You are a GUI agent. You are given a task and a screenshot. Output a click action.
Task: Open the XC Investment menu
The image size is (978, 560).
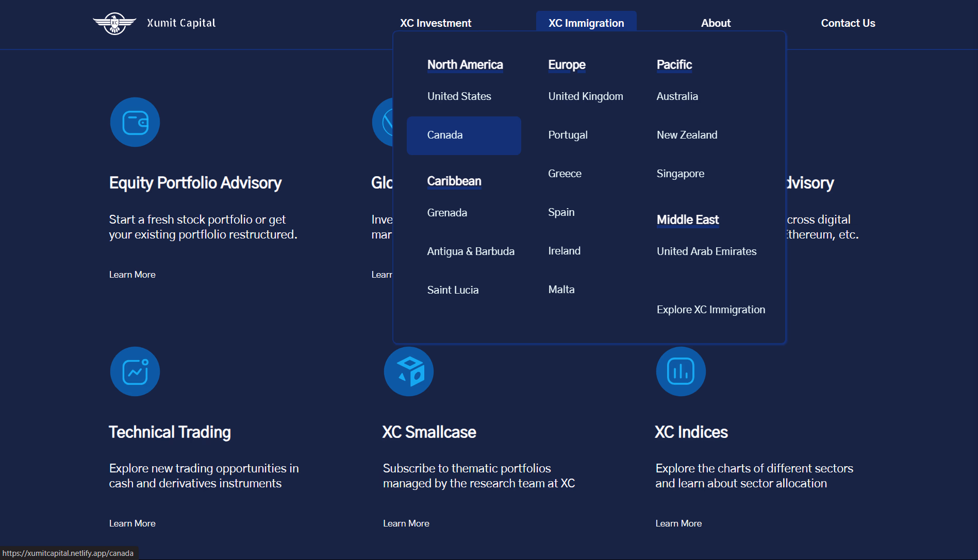coord(436,23)
